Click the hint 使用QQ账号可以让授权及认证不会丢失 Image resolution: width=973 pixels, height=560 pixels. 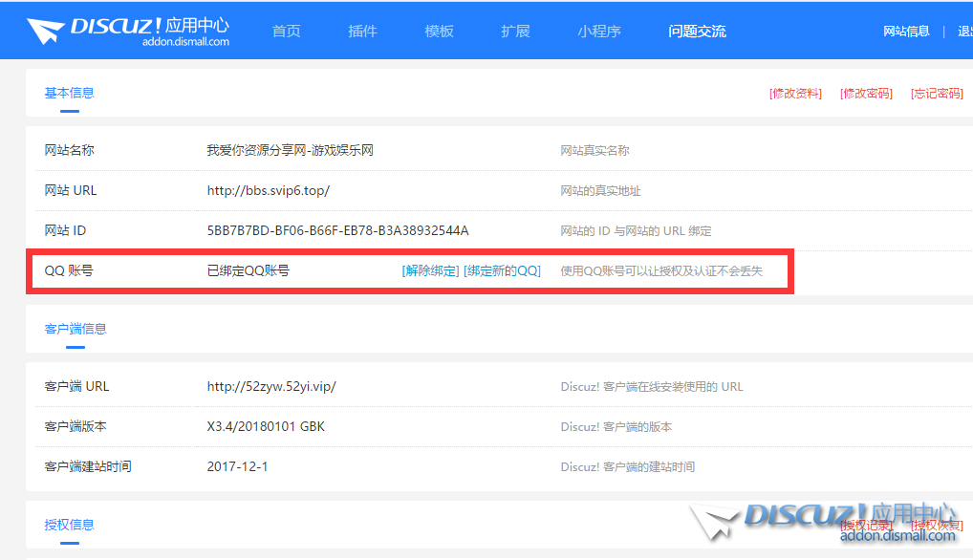pyautogui.click(x=661, y=271)
